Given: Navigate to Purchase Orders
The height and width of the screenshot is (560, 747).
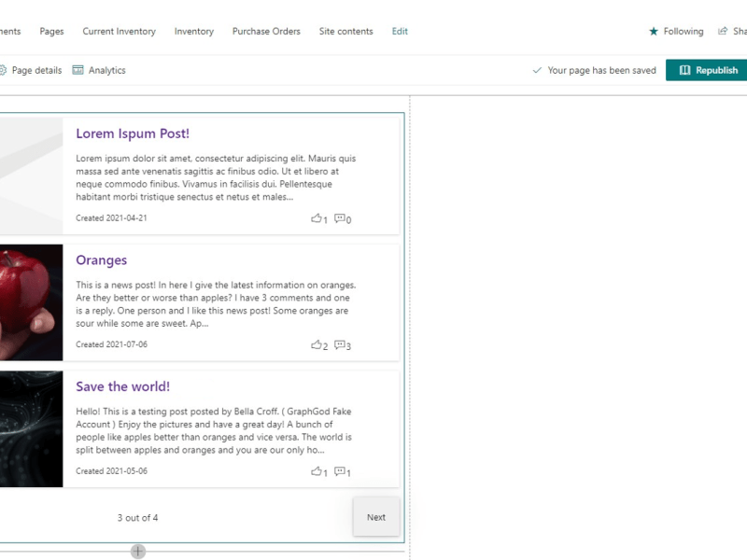Looking at the screenshot, I should tap(264, 31).
